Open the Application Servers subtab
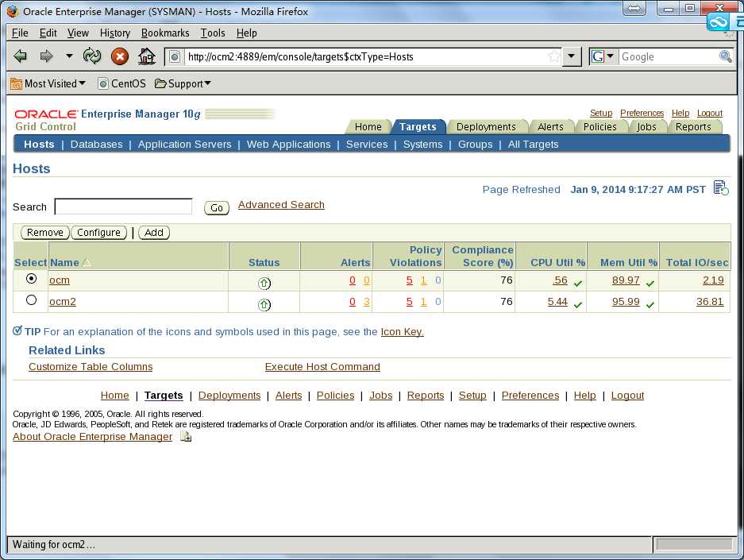The width and height of the screenshot is (744, 560). 184,145
